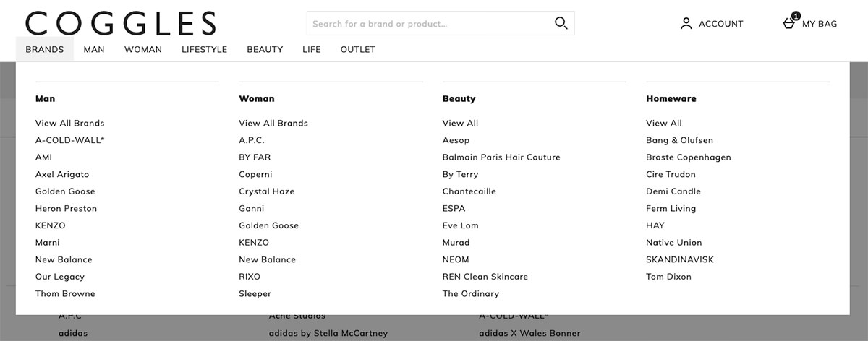Click the Coggles logo
The image size is (868, 341).
tap(121, 23)
